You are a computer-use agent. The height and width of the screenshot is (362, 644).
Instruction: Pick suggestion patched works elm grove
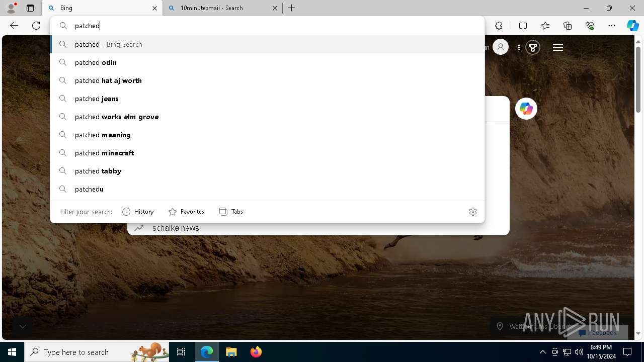[267, 117]
